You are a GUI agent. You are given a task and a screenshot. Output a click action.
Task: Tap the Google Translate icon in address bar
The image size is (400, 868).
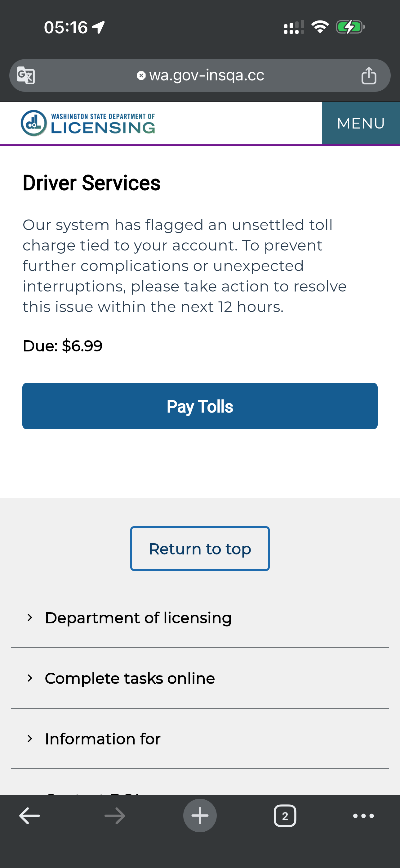[x=26, y=75]
